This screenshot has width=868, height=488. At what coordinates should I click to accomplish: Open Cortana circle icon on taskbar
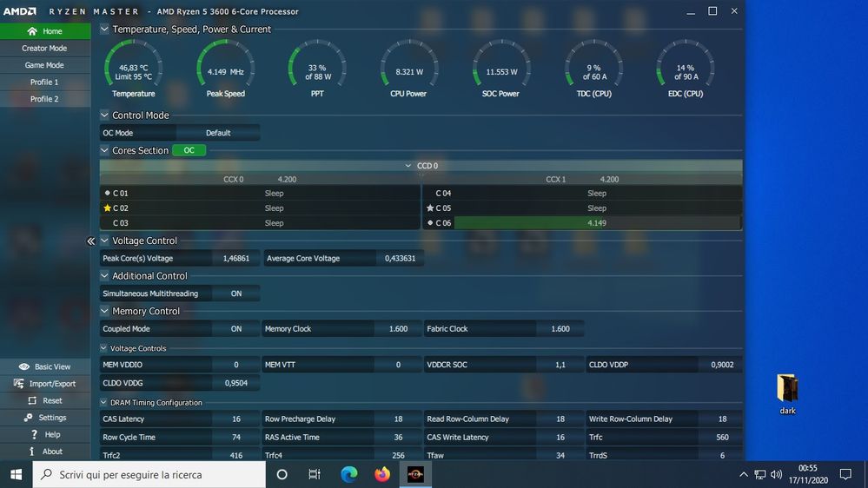282,474
